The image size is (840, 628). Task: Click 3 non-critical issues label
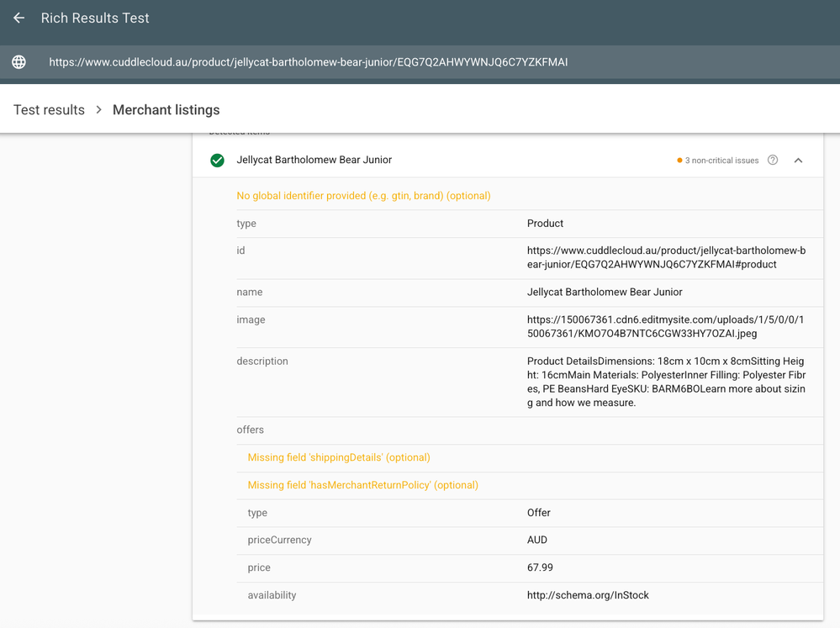click(721, 161)
